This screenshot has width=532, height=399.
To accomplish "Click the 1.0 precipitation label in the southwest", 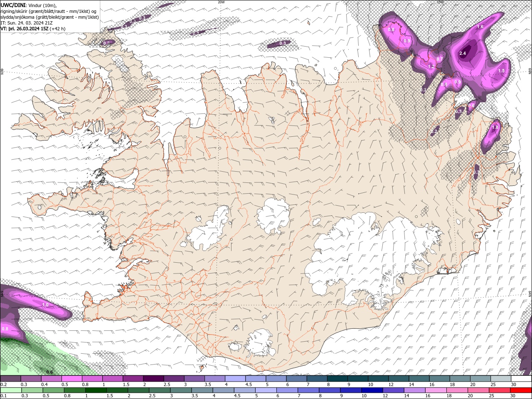I will (45, 305).
